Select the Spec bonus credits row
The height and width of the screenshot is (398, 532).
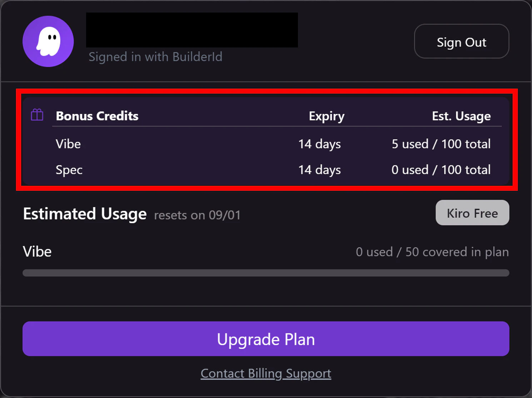[273, 170]
